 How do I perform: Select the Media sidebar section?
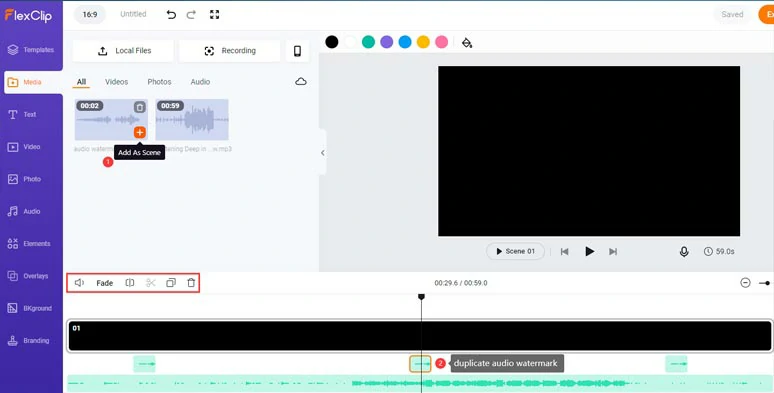[x=33, y=82]
